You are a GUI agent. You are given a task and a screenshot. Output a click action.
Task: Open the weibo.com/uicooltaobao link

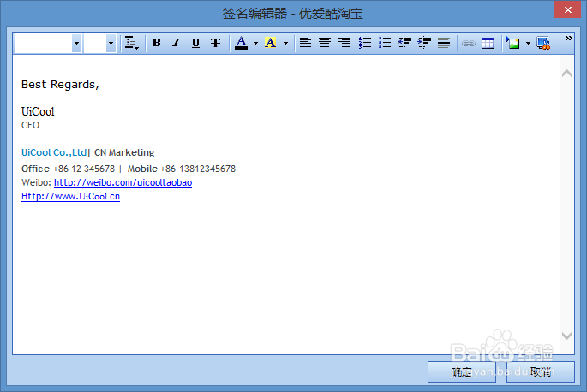[123, 182]
